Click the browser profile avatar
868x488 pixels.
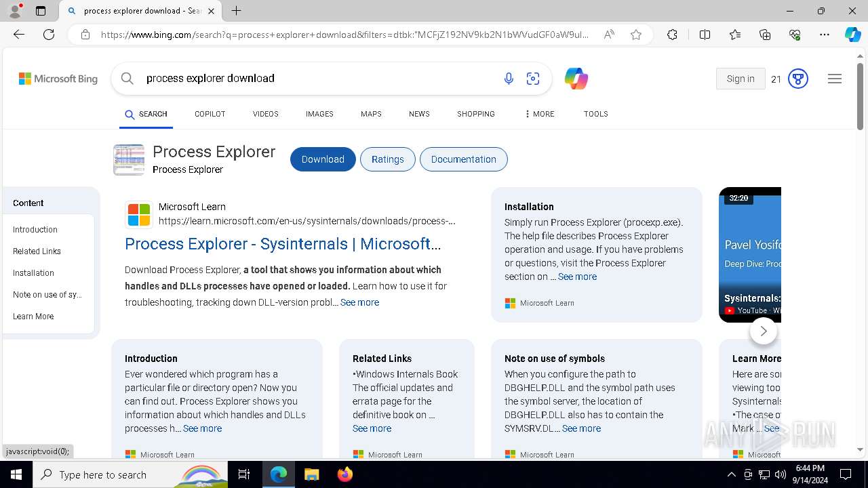pos(15,11)
